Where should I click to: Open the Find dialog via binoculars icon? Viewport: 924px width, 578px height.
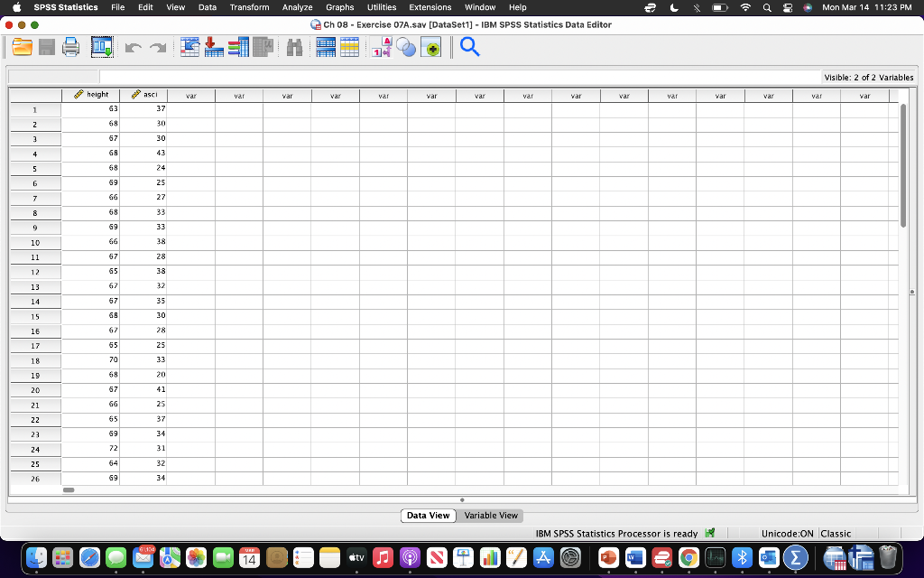295,46
